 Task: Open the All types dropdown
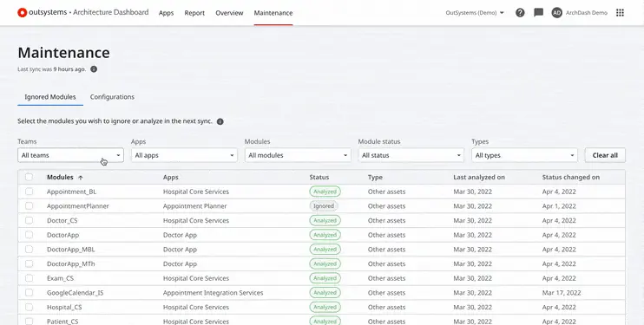(524, 155)
